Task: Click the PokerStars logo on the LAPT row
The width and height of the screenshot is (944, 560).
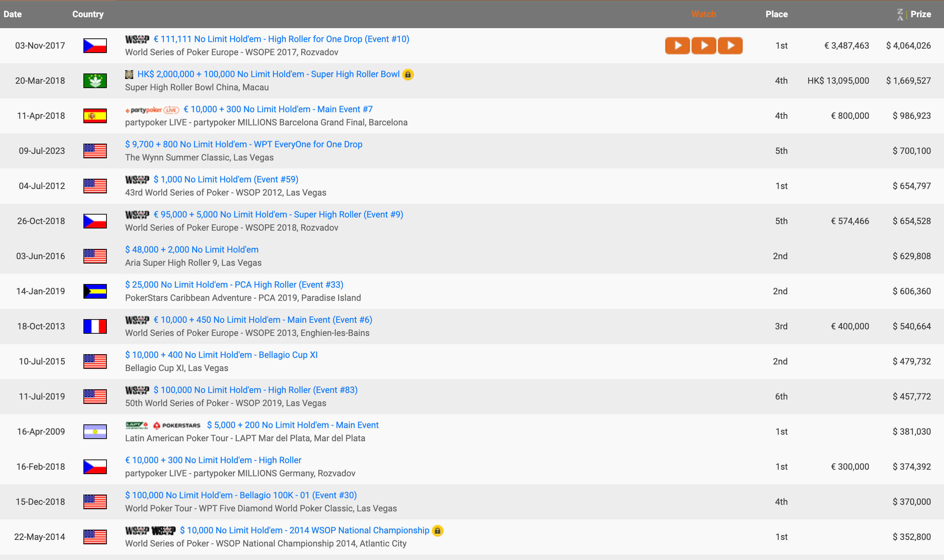Action: tap(177, 425)
